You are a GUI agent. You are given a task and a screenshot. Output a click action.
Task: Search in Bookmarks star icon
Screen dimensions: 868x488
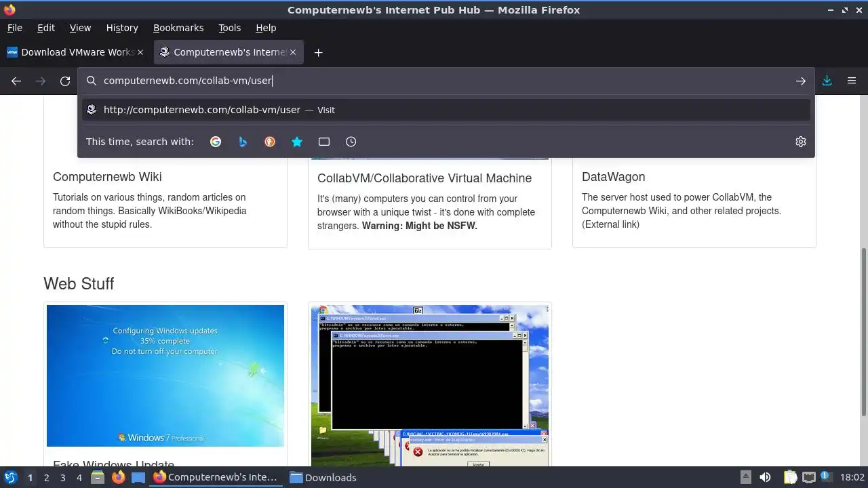click(297, 142)
